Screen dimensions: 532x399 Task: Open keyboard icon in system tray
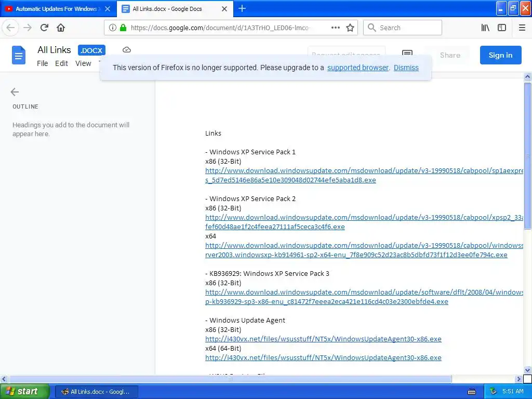pyautogui.click(x=472, y=392)
